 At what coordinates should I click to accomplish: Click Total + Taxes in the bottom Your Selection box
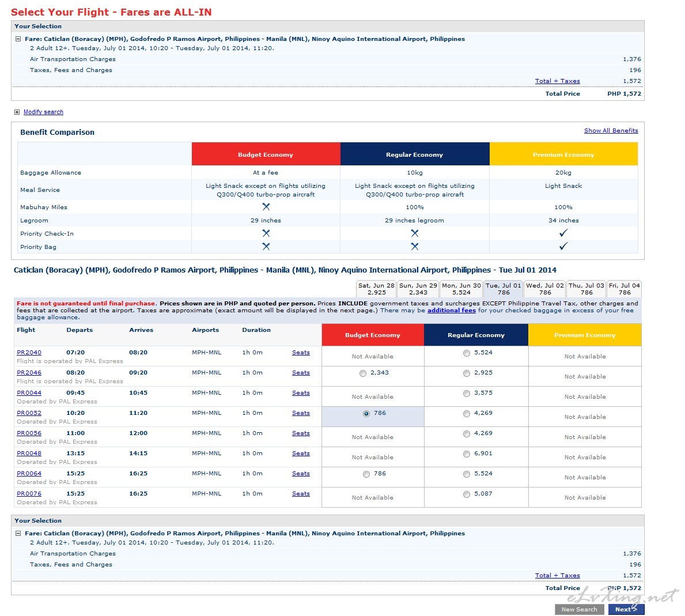pos(558,575)
